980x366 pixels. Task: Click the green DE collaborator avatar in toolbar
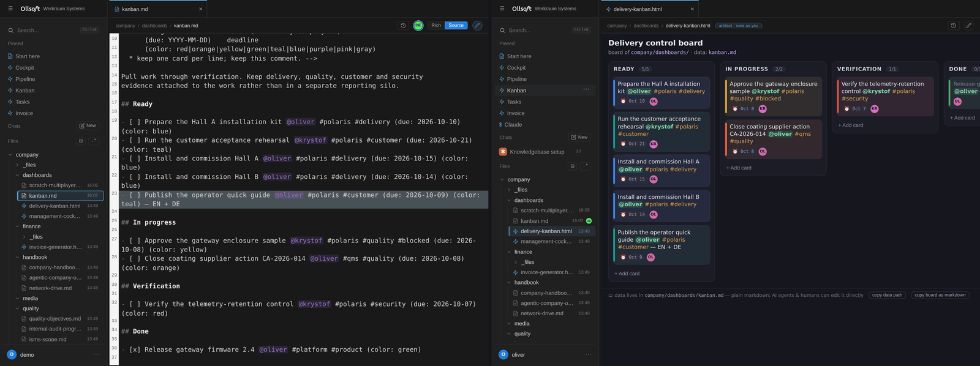418,26
